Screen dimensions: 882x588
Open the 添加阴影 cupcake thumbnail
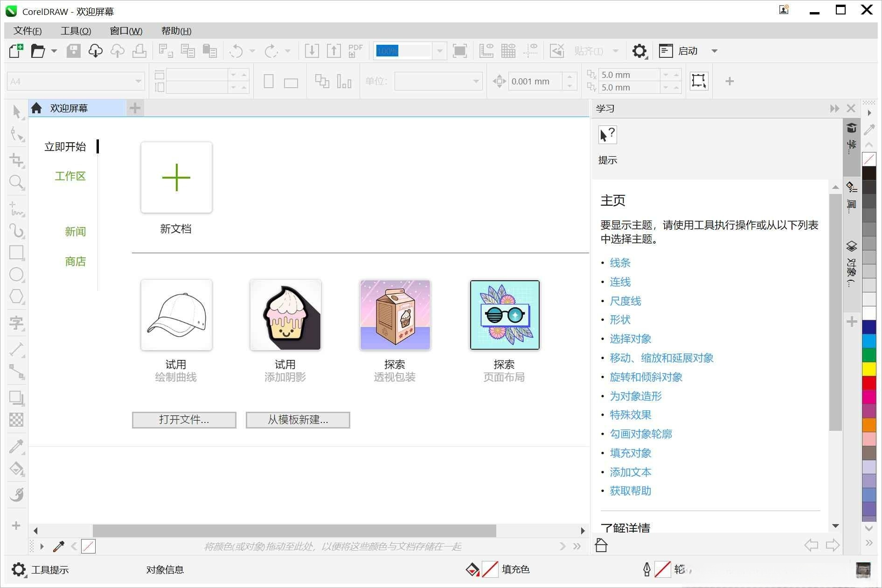pyautogui.click(x=285, y=315)
